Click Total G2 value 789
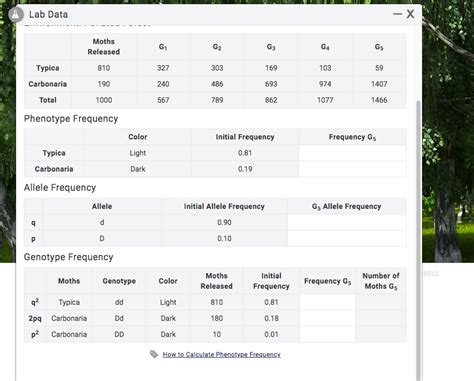This screenshot has width=474, height=381. click(x=217, y=100)
